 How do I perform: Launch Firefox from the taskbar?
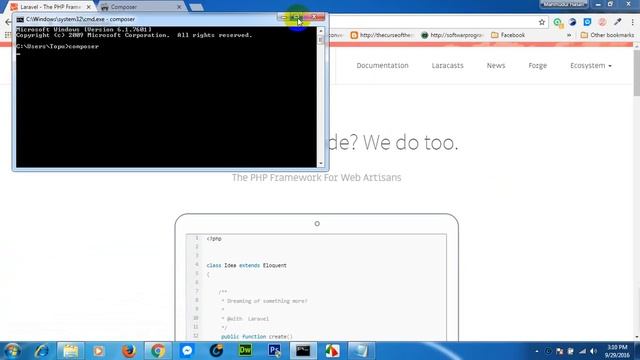(129, 351)
